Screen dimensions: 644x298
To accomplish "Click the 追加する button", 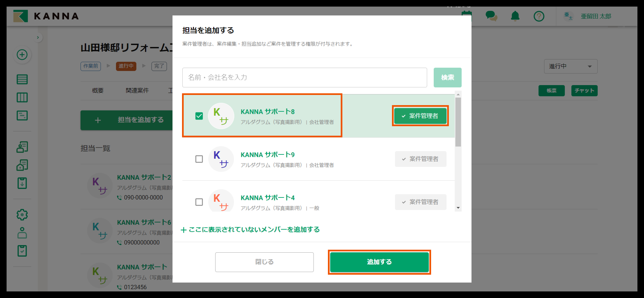I will coord(379,262).
